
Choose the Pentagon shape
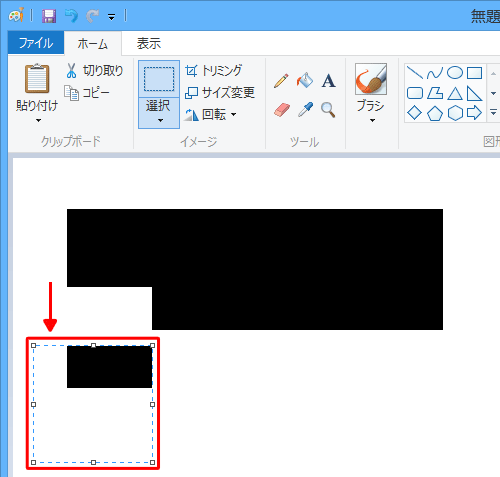click(x=435, y=113)
